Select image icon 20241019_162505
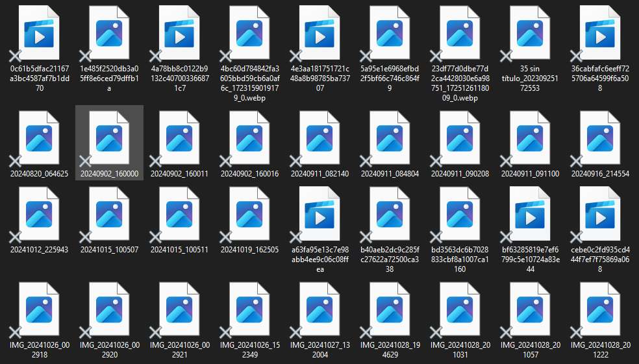 click(249, 213)
